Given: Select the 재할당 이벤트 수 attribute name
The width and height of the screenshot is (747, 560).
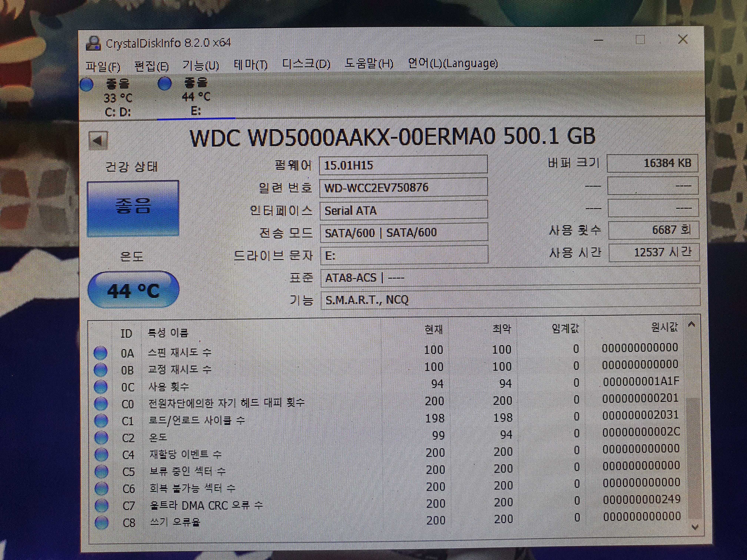Looking at the screenshot, I should click(185, 454).
